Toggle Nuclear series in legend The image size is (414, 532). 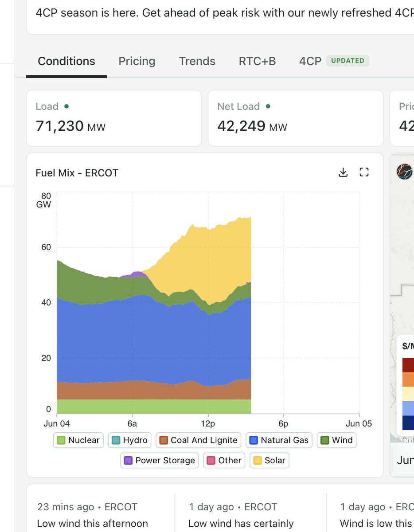78,440
